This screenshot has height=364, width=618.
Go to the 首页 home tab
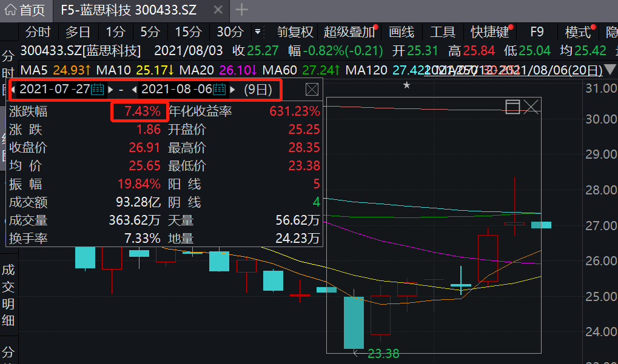[x=25, y=10]
